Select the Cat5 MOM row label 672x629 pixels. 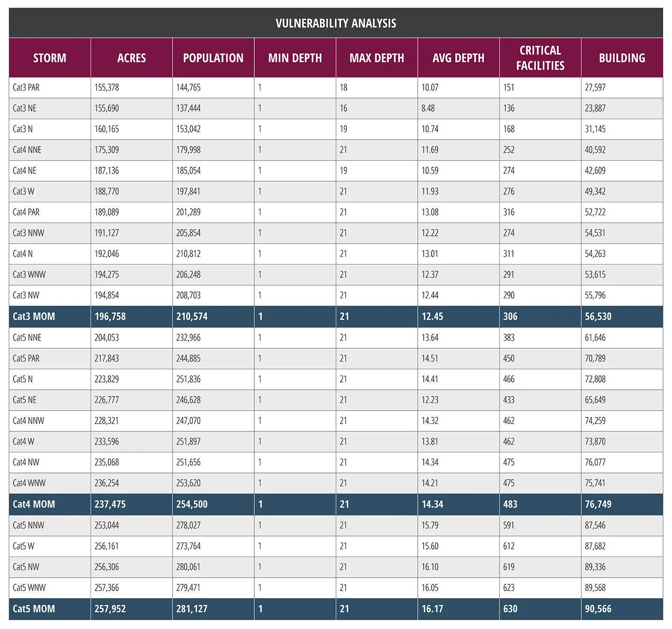[x=34, y=609]
